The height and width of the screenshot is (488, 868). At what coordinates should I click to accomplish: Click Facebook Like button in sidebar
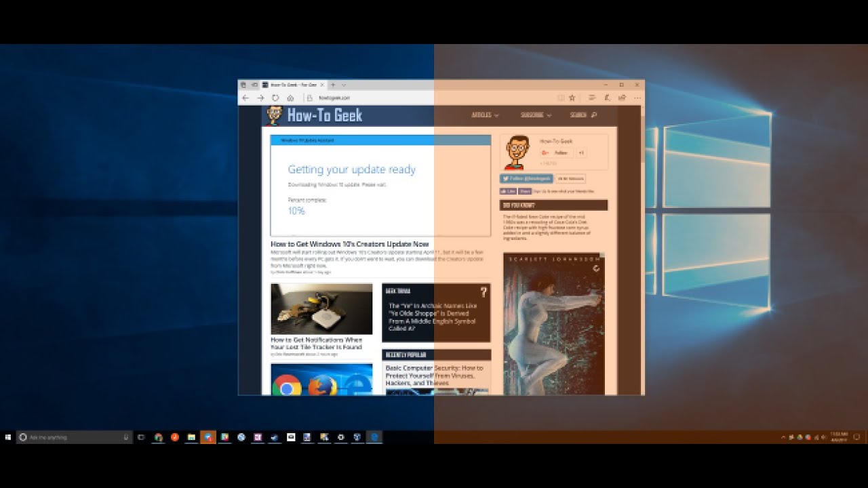coord(508,192)
